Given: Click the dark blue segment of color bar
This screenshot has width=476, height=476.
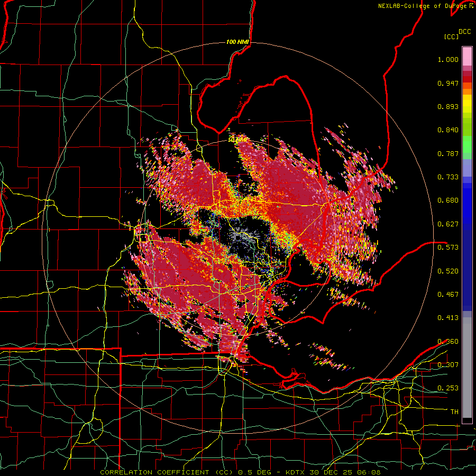Looking at the screenshot, I should click(x=467, y=270).
